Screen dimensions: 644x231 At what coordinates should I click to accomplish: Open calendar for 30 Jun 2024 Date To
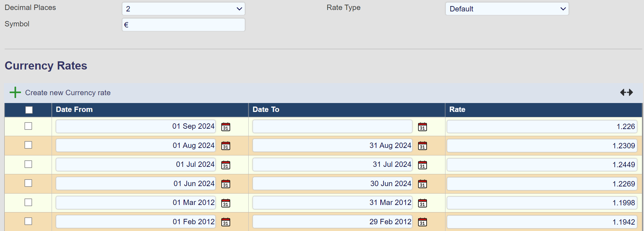(422, 184)
